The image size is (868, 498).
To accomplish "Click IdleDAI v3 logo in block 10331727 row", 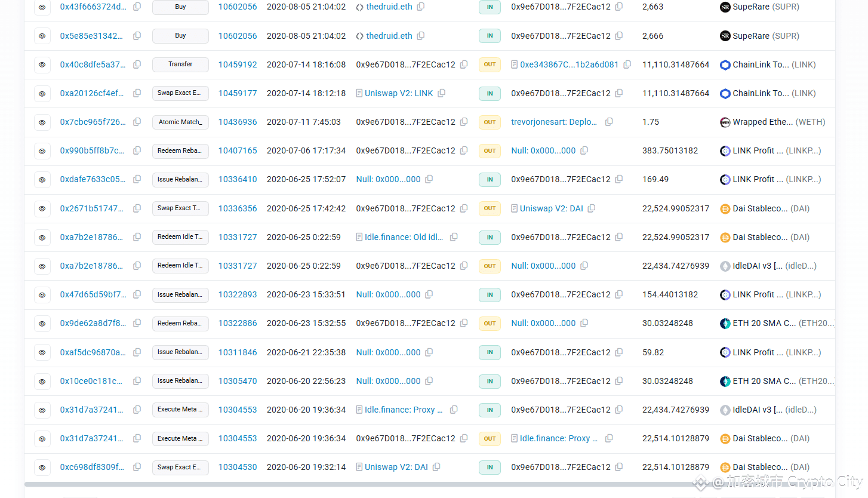I will point(725,266).
